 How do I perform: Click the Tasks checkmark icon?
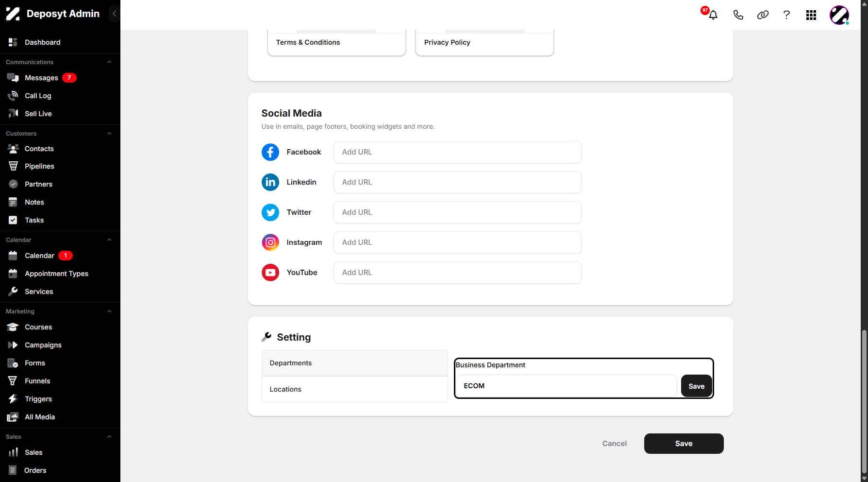pyautogui.click(x=13, y=220)
